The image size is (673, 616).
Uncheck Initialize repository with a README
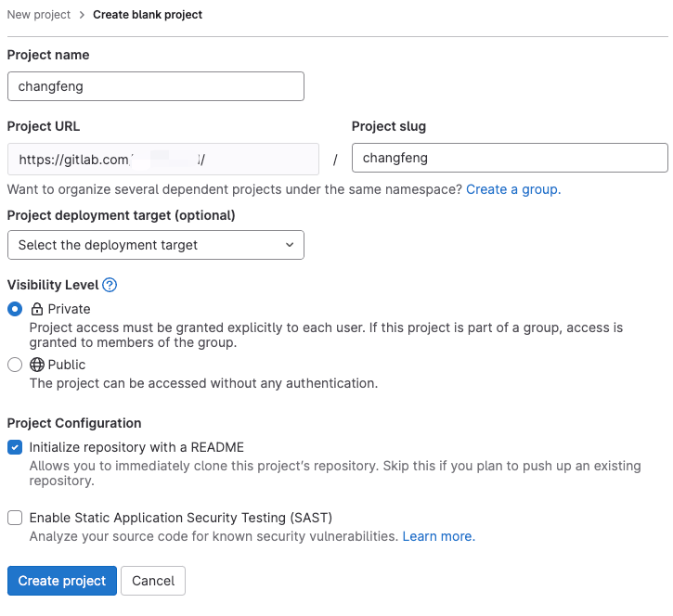(x=15, y=447)
